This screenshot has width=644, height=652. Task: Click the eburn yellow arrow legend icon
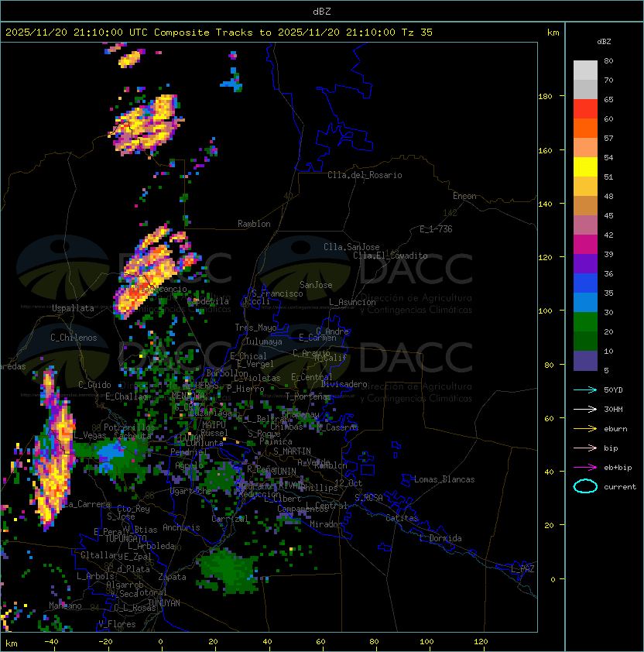[x=585, y=429]
